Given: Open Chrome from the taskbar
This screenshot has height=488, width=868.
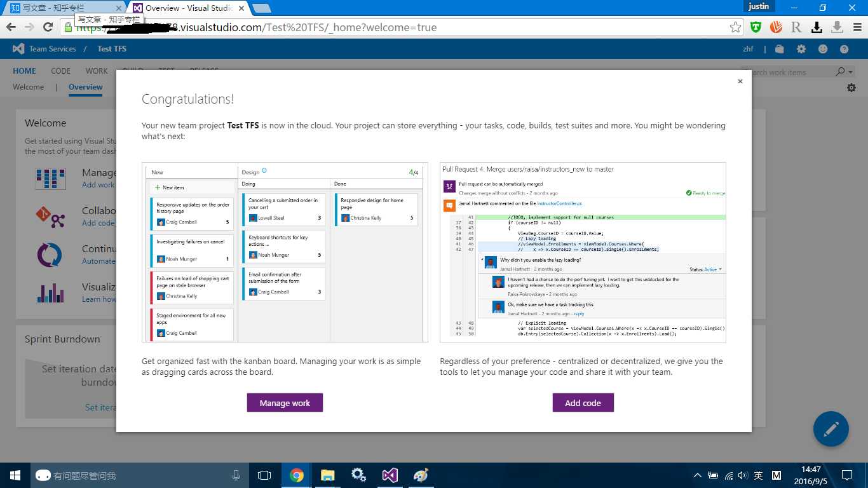Looking at the screenshot, I should [297, 475].
